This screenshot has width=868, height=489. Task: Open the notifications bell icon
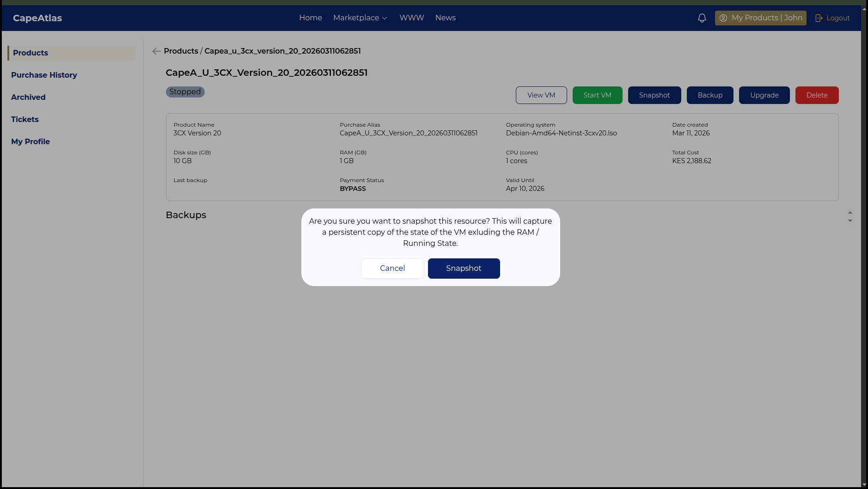tap(702, 18)
